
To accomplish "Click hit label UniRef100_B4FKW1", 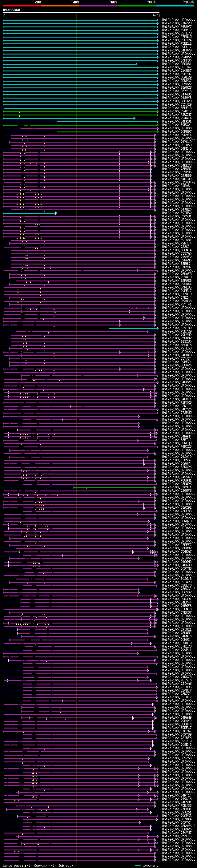I will pos(177,122).
